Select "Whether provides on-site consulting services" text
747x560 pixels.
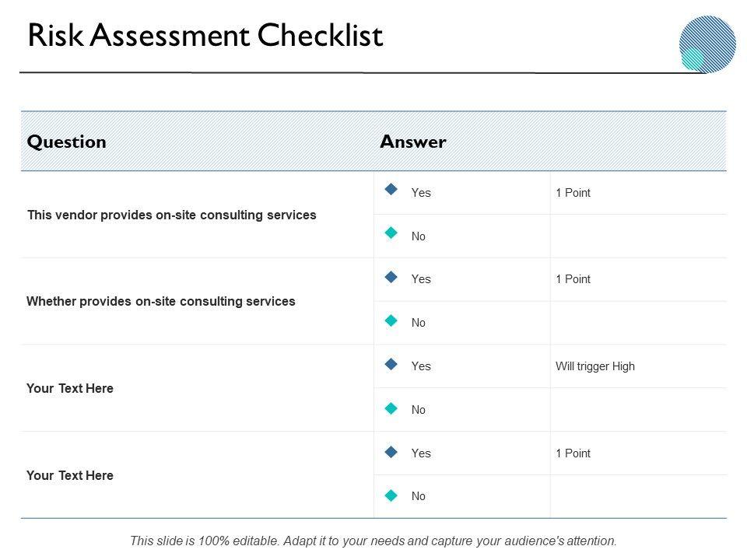[161, 301]
